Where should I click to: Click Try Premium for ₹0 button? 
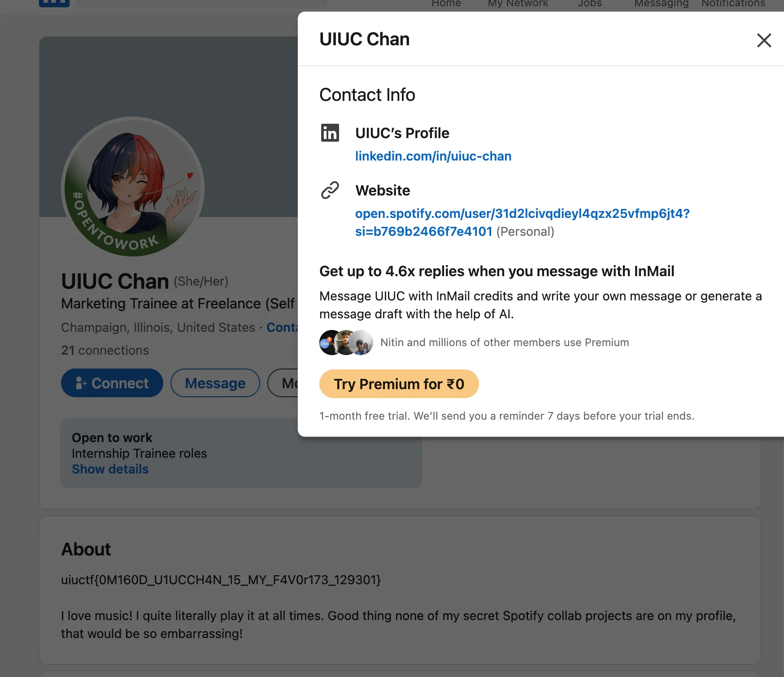[x=399, y=384]
